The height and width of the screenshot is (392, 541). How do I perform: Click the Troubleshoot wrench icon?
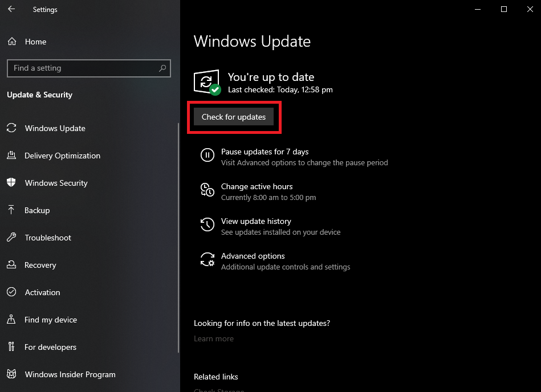pos(11,237)
